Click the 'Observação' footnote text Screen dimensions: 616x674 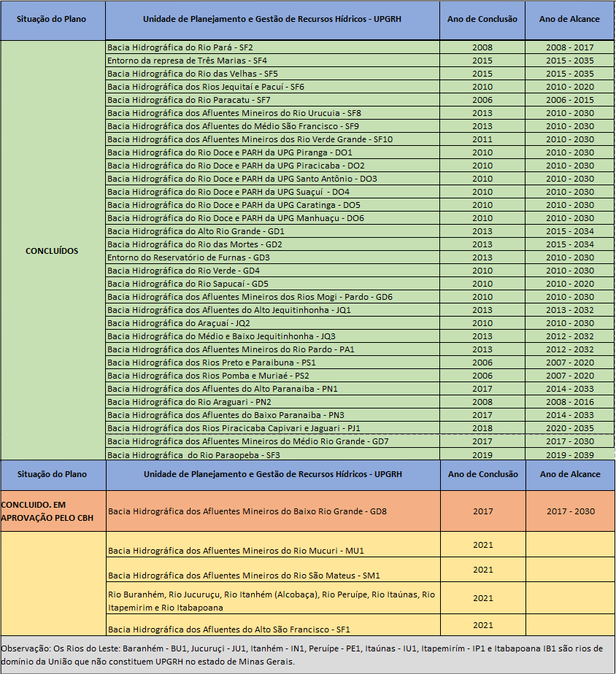coord(307,654)
